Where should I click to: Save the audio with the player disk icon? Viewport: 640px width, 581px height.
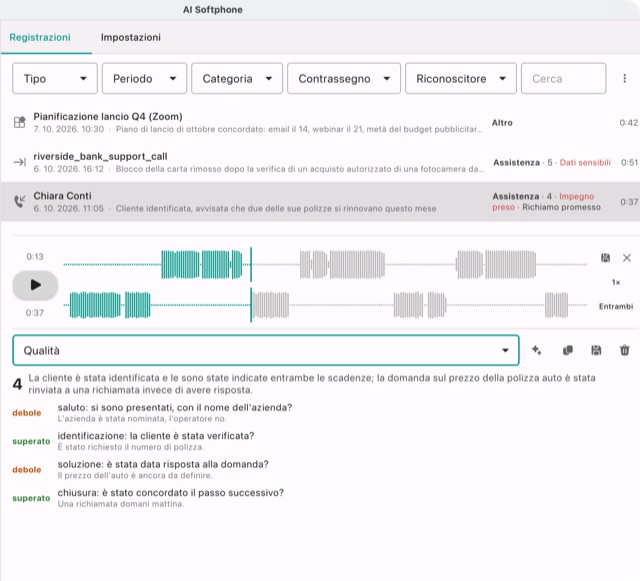point(605,258)
